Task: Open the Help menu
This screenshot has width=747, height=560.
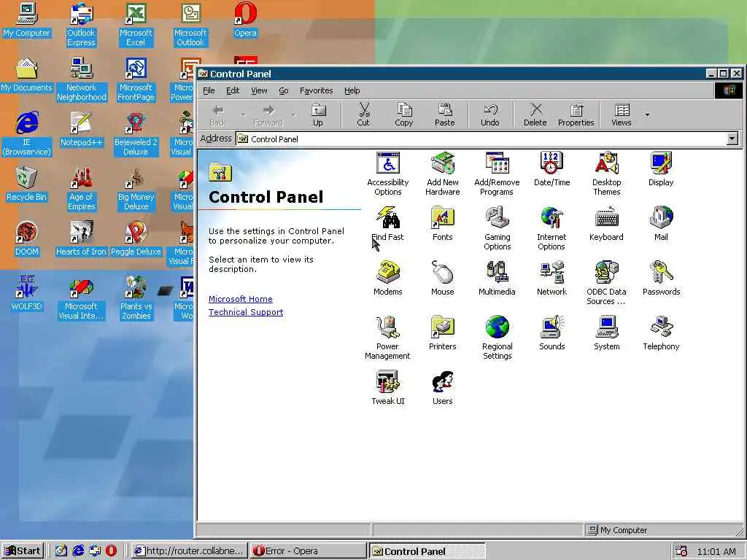Action: [352, 90]
